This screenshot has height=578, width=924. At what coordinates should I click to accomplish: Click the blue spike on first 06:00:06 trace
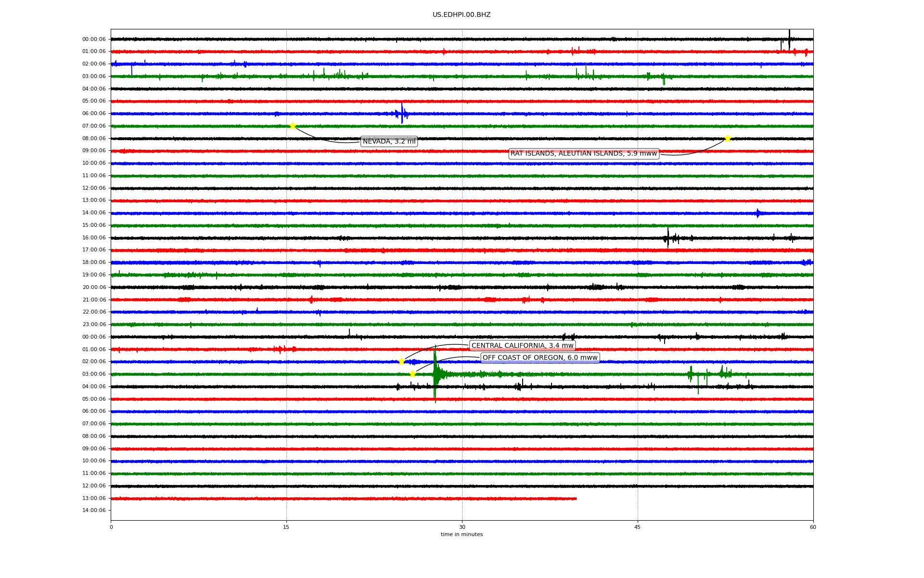[402, 114]
